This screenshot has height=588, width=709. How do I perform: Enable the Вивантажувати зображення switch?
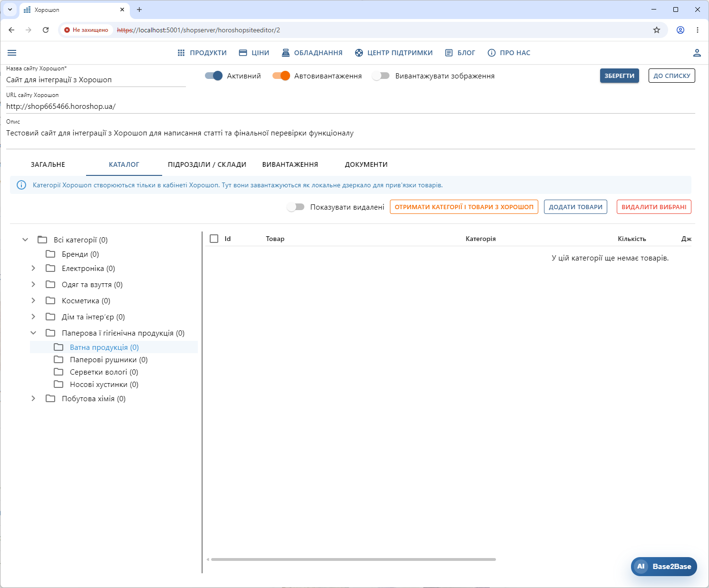[381, 76]
